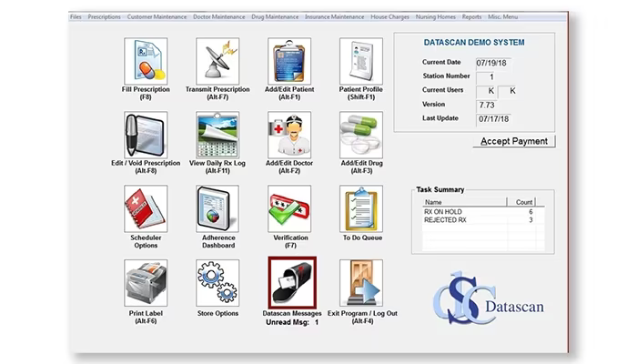Click the DATASCAN DEMO SYSTEM heading

(x=474, y=42)
